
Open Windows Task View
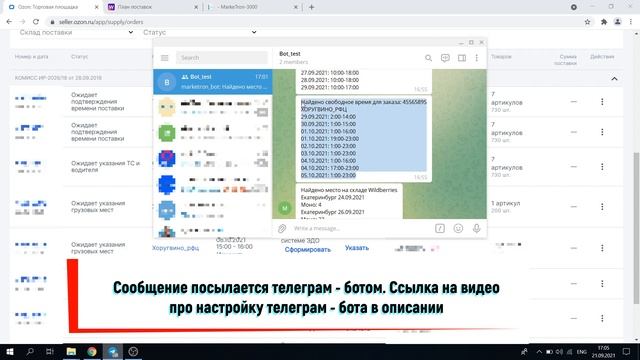(x=50, y=351)
